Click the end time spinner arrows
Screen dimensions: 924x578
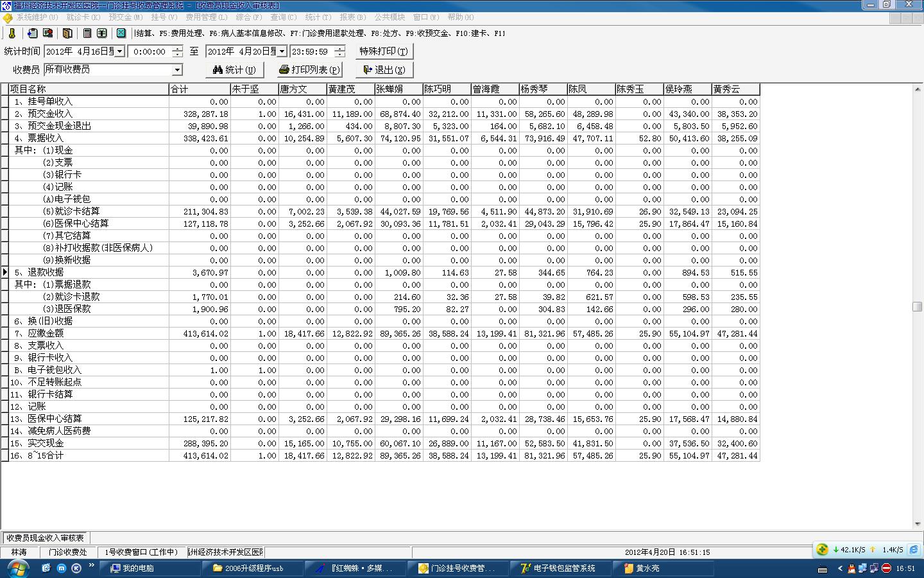click(339, 51)
